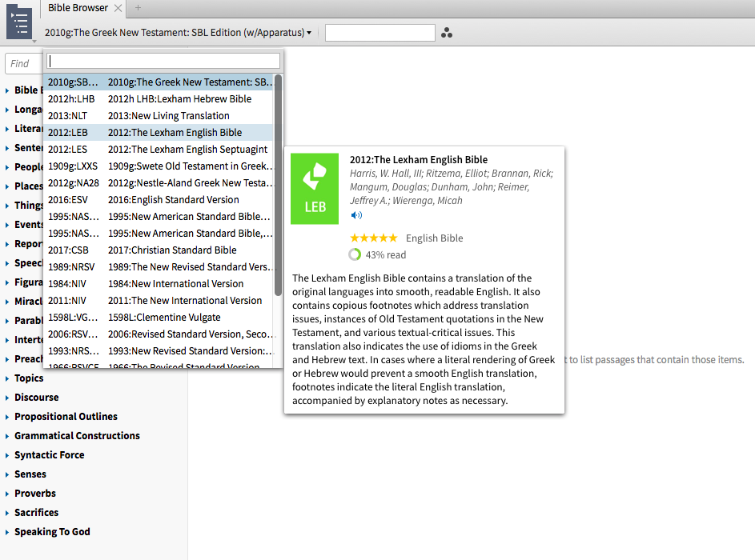
Task: Click the resource search box in the dropdown
Action: [163, 61]
